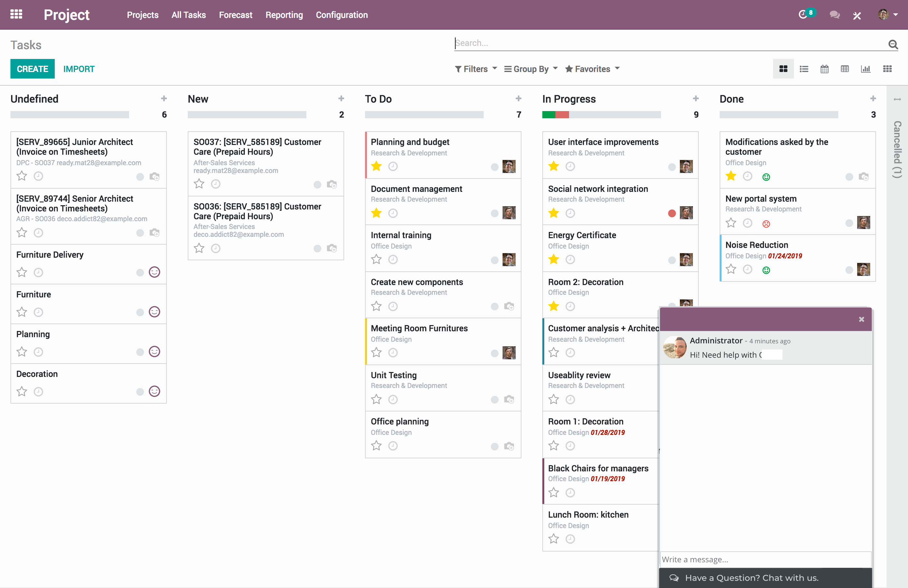
Task: Switch to Graph view layout
Action: [865, 69]
